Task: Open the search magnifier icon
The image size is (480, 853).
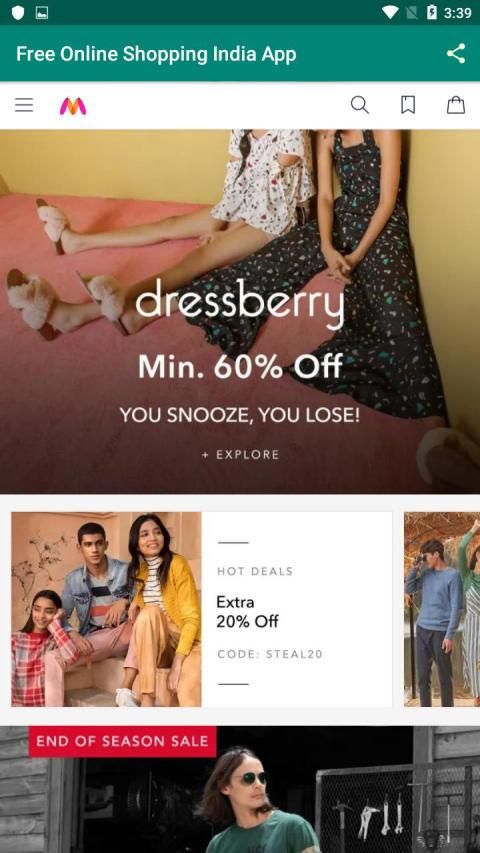Action: pos(359,105)
